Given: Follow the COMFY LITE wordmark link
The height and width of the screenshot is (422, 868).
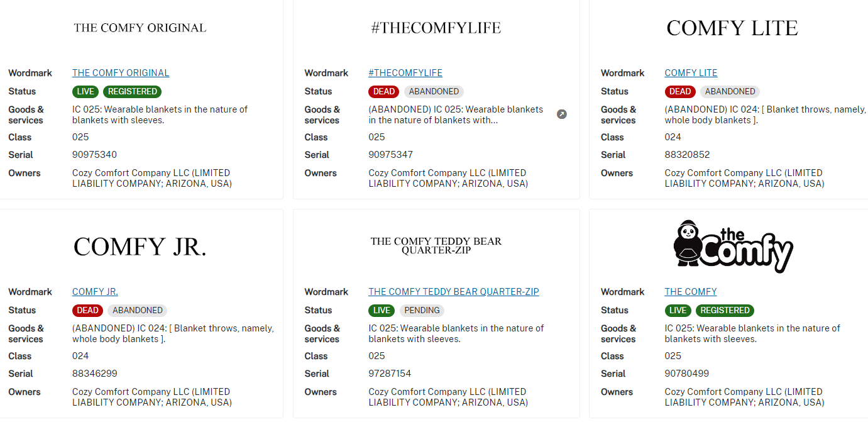Looking at the screenshot, I should (x=691, y=73).
